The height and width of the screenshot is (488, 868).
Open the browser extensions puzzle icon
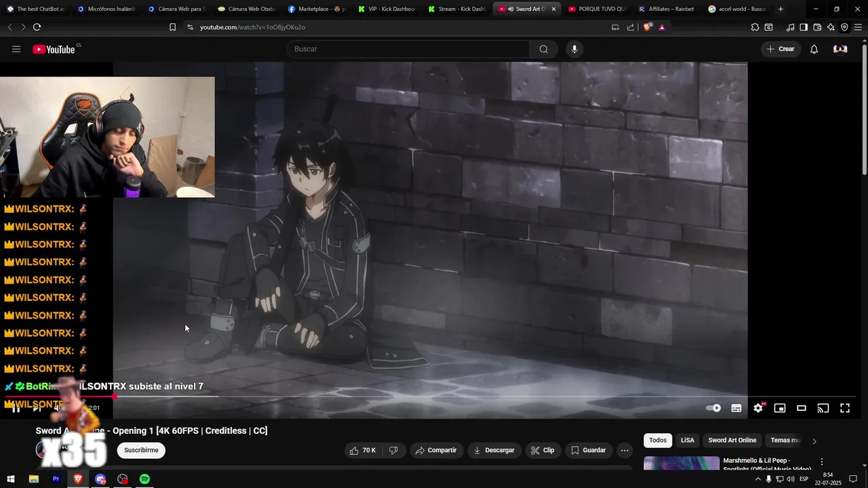click(755, 27)
